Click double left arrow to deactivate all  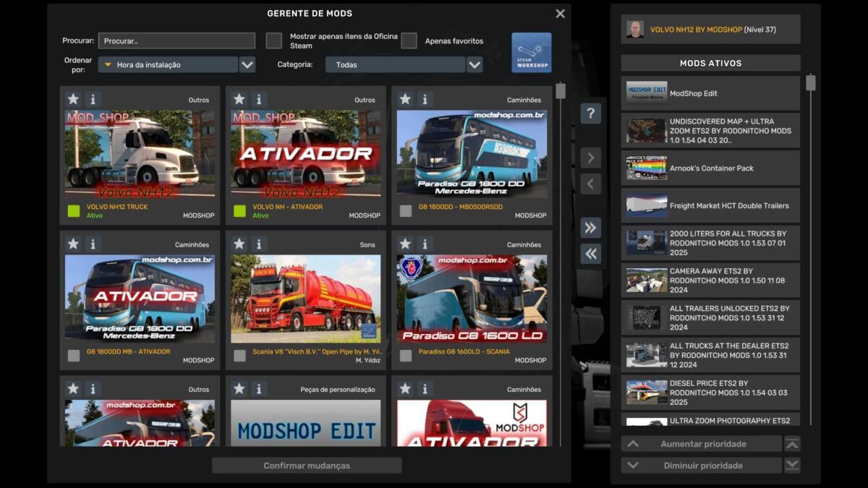590,253
